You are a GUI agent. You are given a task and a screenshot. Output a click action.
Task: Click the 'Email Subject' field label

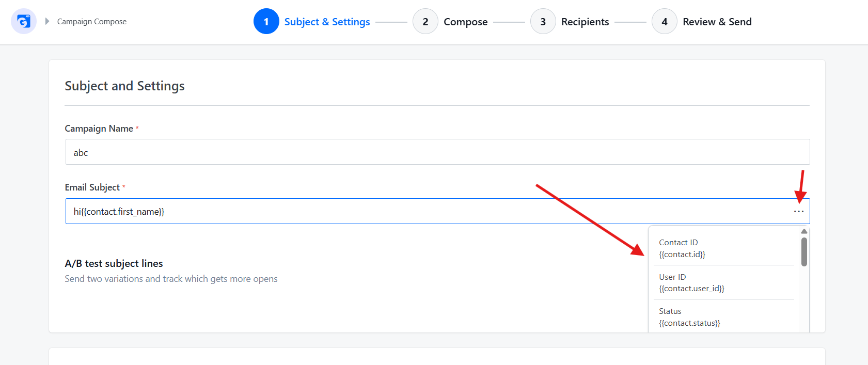pyautogui.click(x=92, y=187)
